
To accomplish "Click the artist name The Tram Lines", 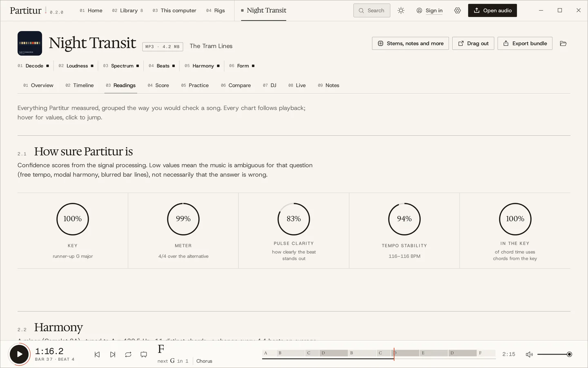I will pos(211,46).
